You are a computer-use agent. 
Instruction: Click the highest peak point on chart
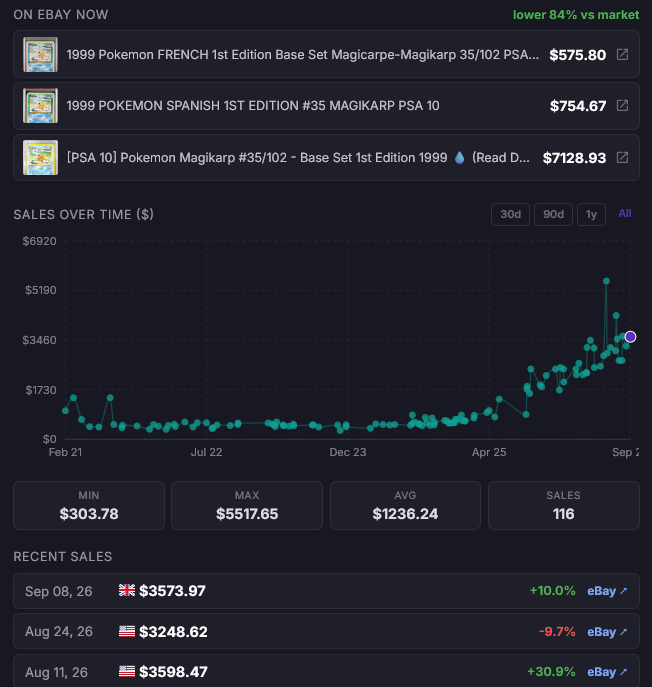pyautogui.click(x=606, y=281)
